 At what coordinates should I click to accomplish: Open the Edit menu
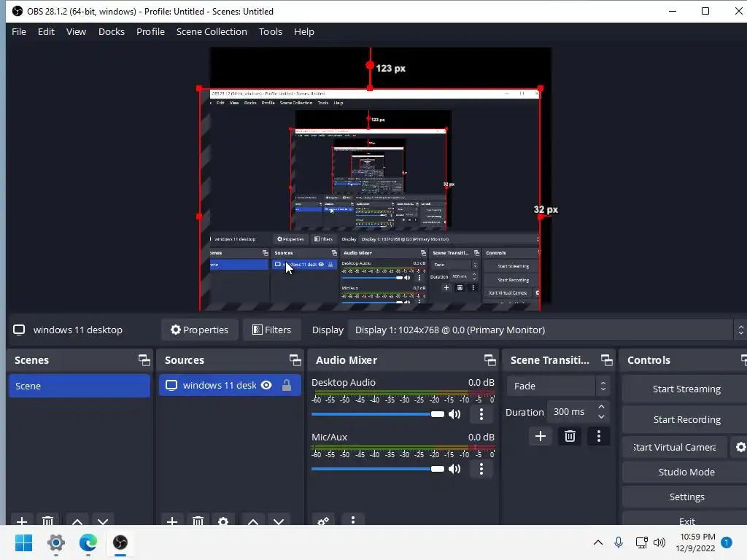click(46, 32)
